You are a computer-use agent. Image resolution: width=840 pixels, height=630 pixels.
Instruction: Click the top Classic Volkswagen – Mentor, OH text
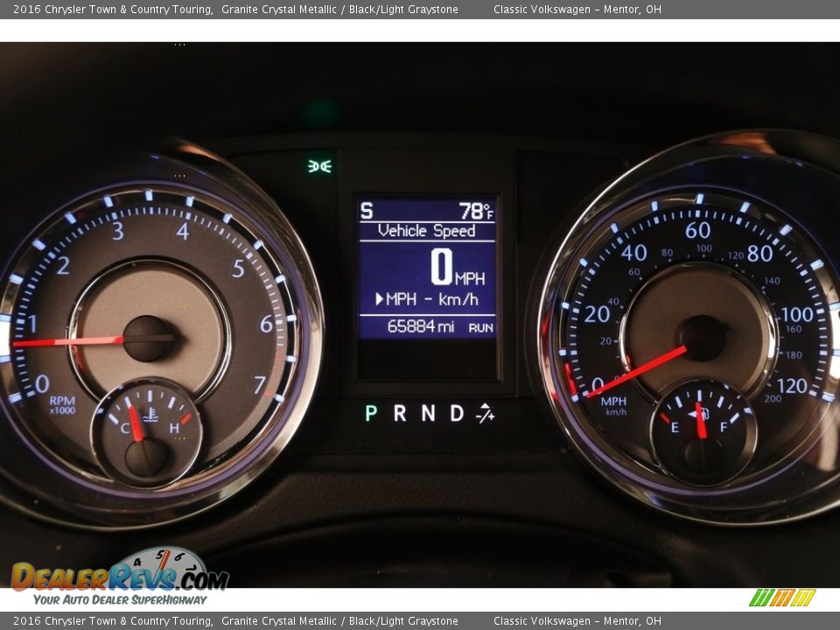(577, 10)
